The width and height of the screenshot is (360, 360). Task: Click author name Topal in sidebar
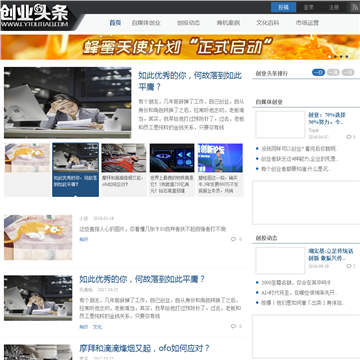313,130
